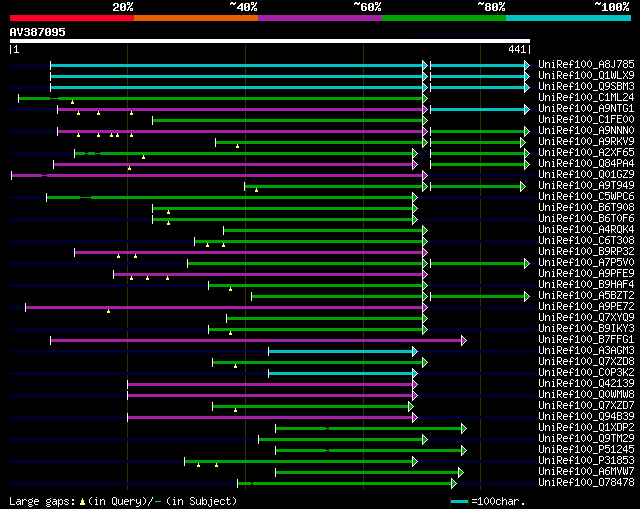Click the purple alignment bar for UniRef100_Q01GZ9
Screen dimensions: 640x509
[219, 176]
